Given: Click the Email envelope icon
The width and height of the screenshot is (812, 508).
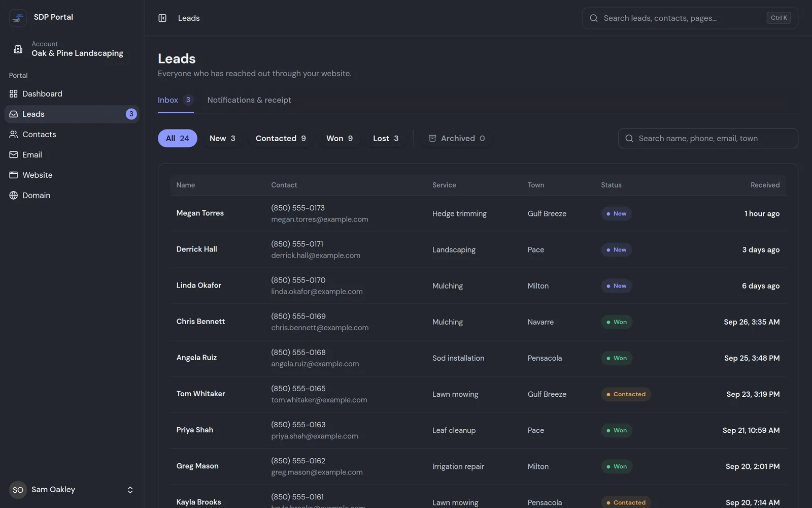Looking at the screenshot, I should coord(14,155).
